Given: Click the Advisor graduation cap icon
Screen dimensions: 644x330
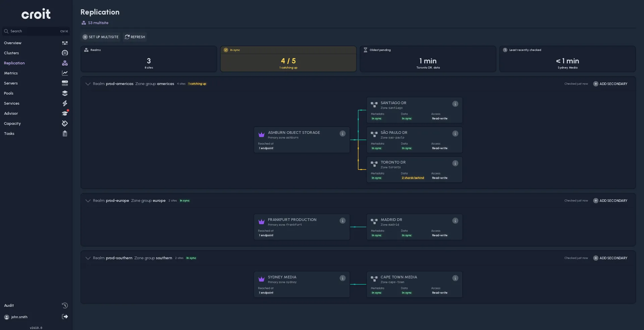Looking at the screenshot, I should coord(65,113).
